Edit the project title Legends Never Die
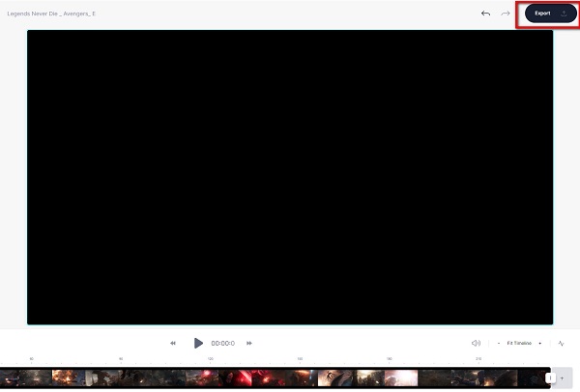580x392 pixels. [x=51, y=14]
